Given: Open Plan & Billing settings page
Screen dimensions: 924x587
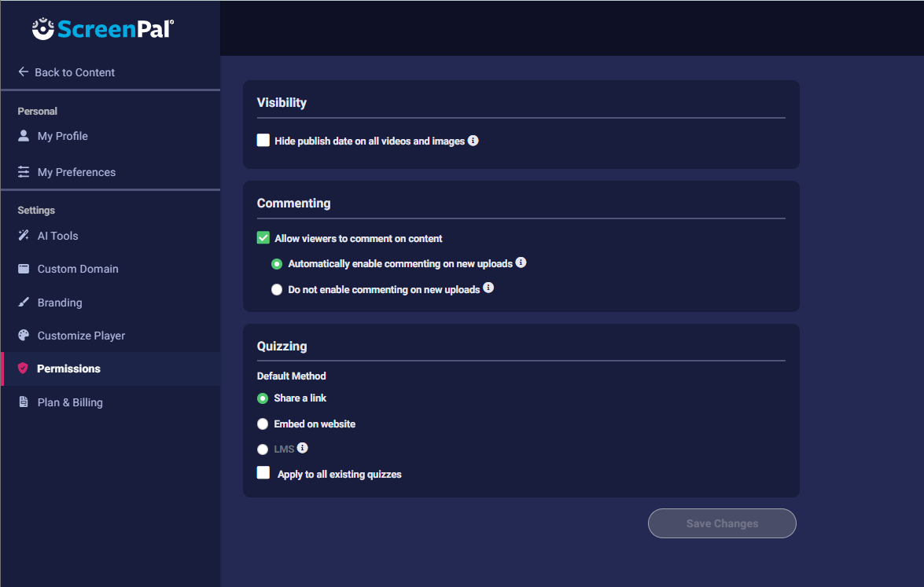Looking at the screenshot, I should click(70, 402).
